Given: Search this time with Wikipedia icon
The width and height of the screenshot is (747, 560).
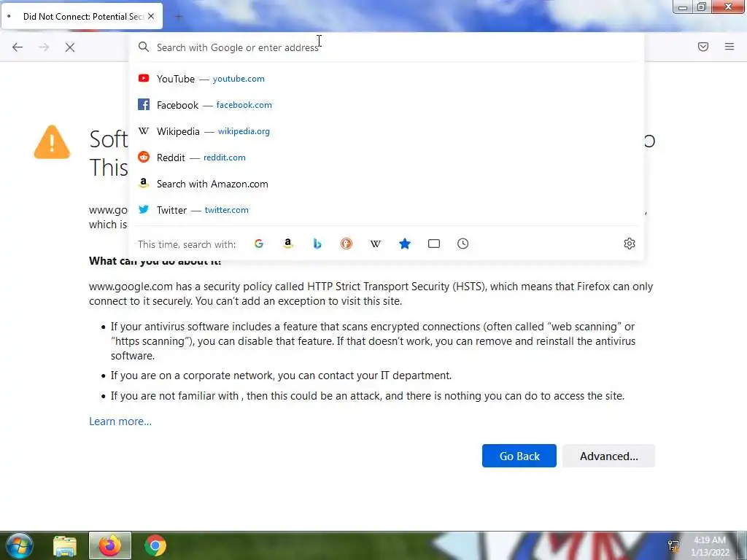Looking at the screenshot, I should click(x=376, y=244).
